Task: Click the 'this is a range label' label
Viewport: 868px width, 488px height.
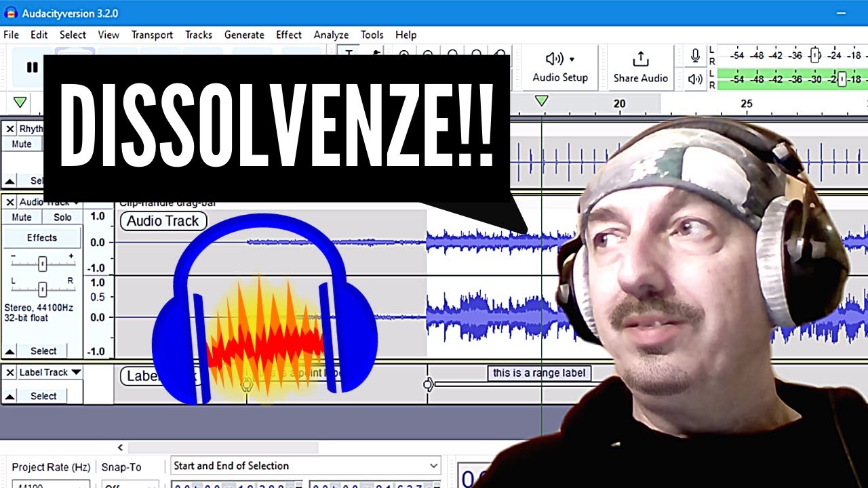Action: [x=538, y=373]
